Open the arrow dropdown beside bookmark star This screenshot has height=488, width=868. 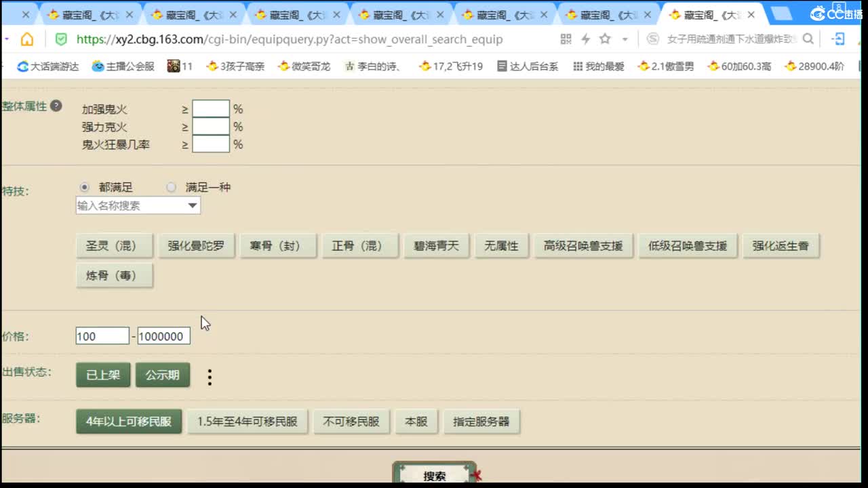(x=623, y=39)
